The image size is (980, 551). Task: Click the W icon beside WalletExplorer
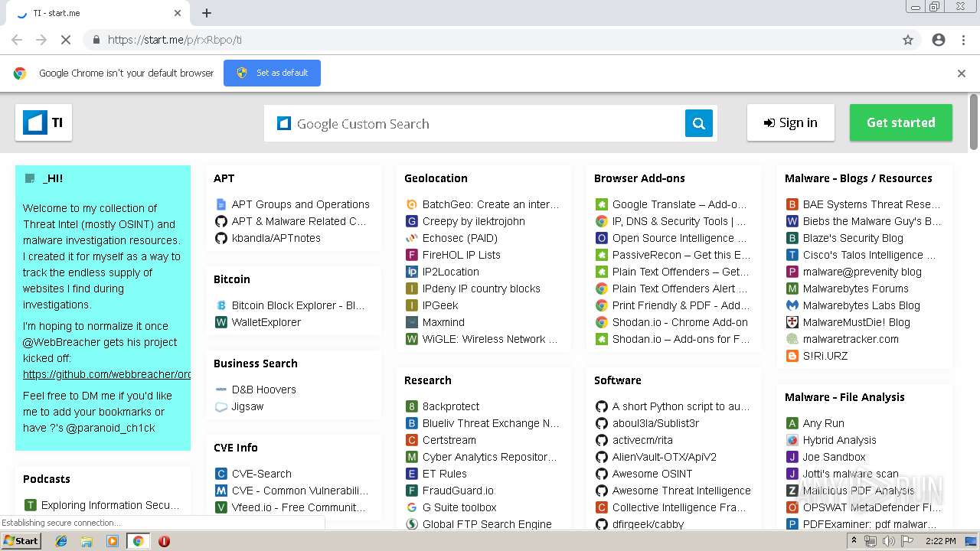coord(221,322)
